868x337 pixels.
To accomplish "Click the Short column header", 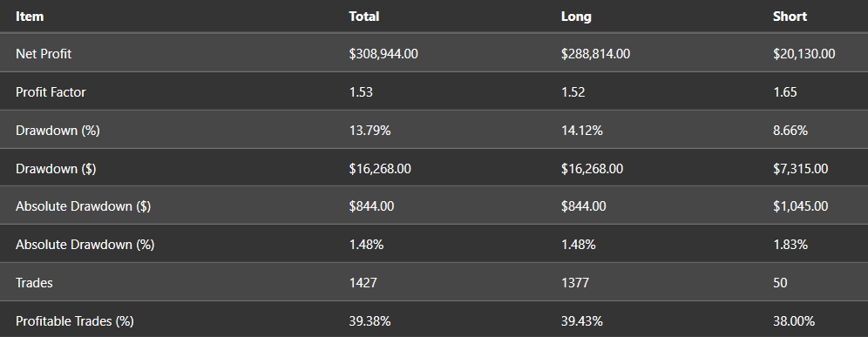I will coord(790,17).
